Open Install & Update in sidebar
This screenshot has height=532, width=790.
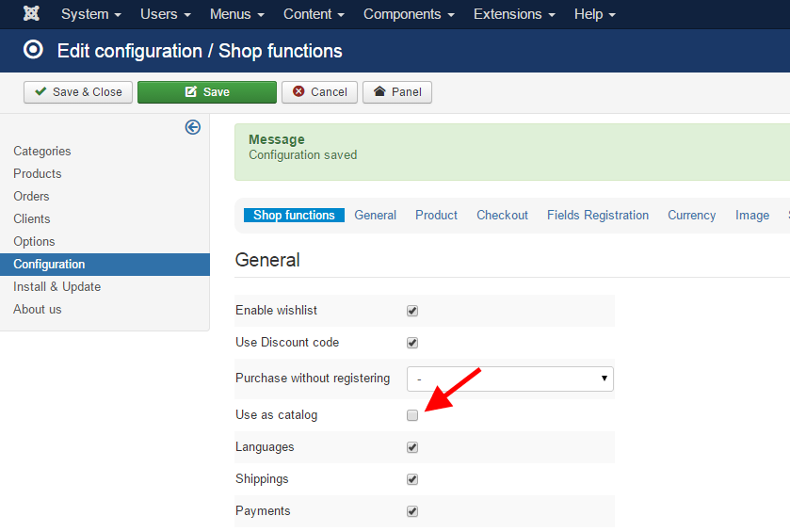pos(57,287)
